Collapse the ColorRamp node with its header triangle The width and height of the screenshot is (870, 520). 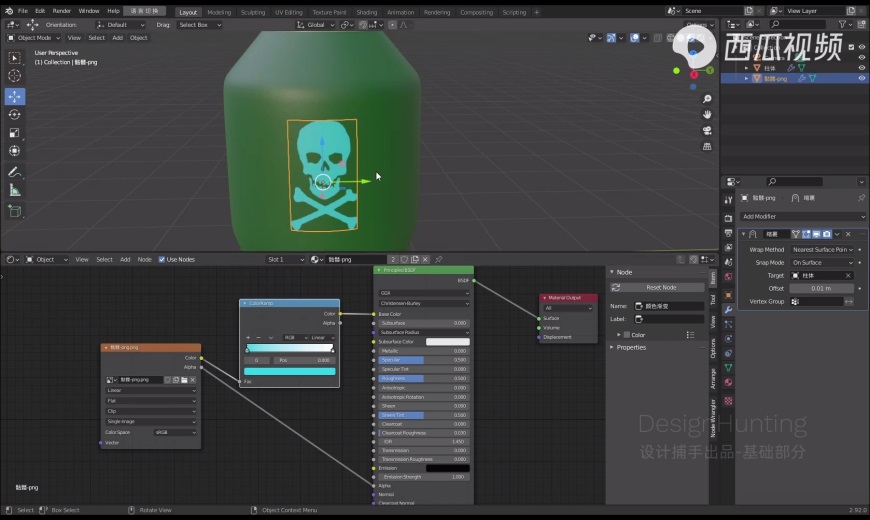[245, 304]
